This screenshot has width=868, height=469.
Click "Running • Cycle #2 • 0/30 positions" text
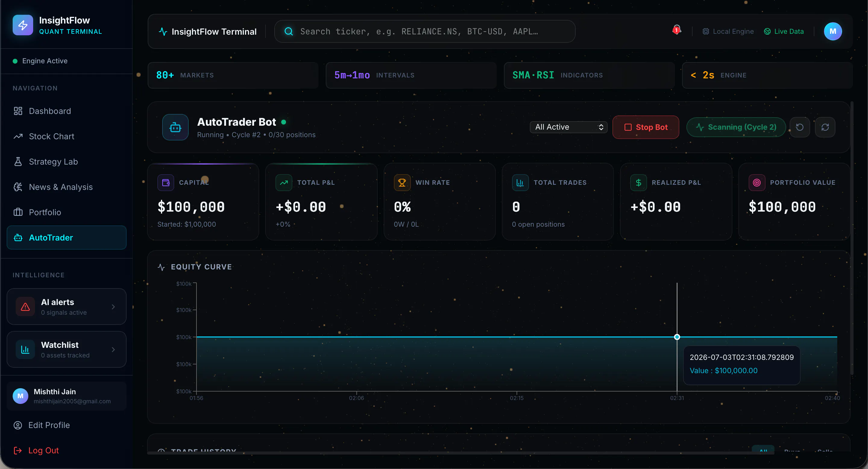point(256,135)
